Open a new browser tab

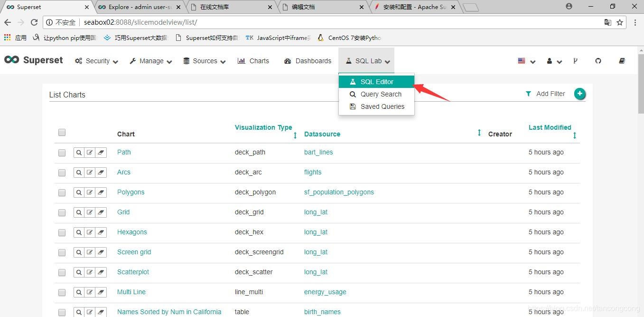(471, 7)
